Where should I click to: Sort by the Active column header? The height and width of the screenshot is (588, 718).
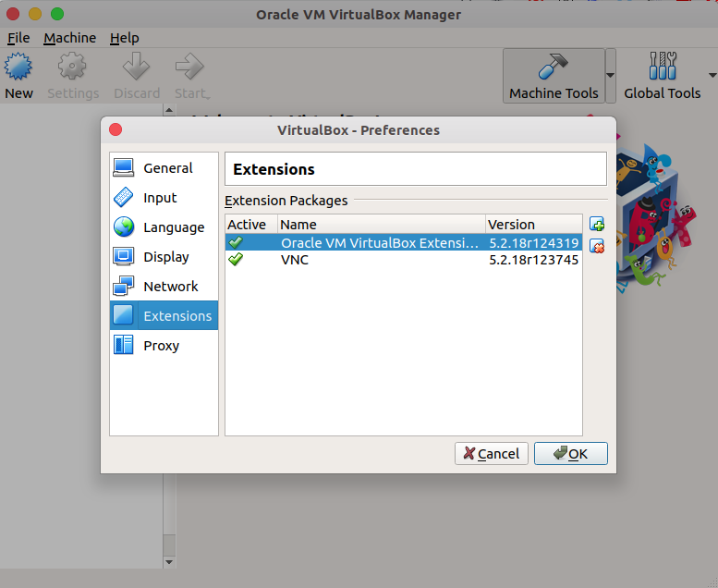pyautogui.click(x=251, y=224)
